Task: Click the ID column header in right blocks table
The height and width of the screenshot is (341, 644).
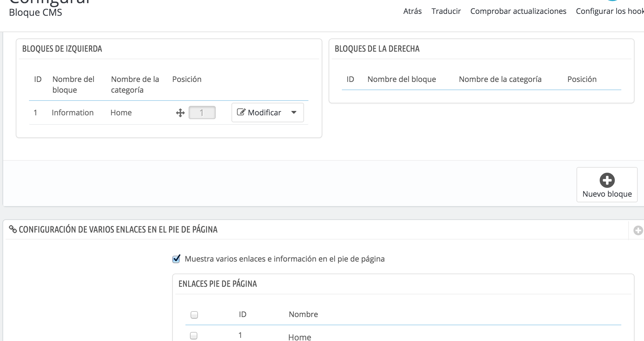Action: click(x=350, y=79)
